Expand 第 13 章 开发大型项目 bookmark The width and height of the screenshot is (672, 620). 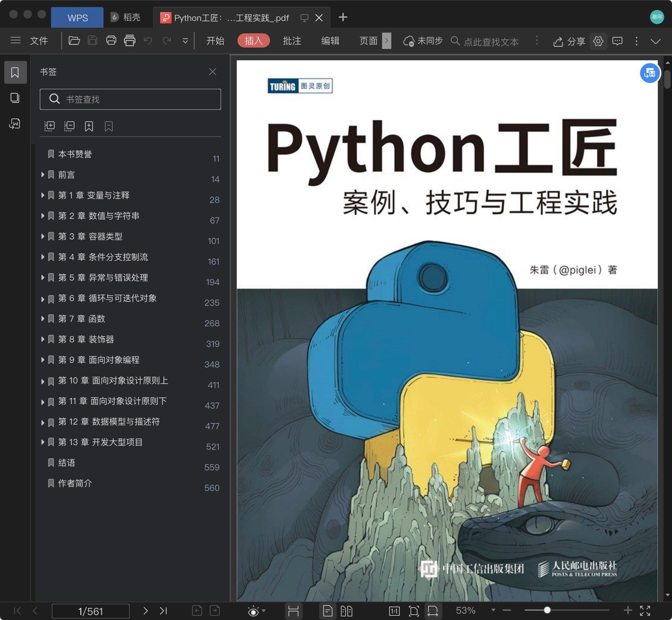tap(43, 442)
